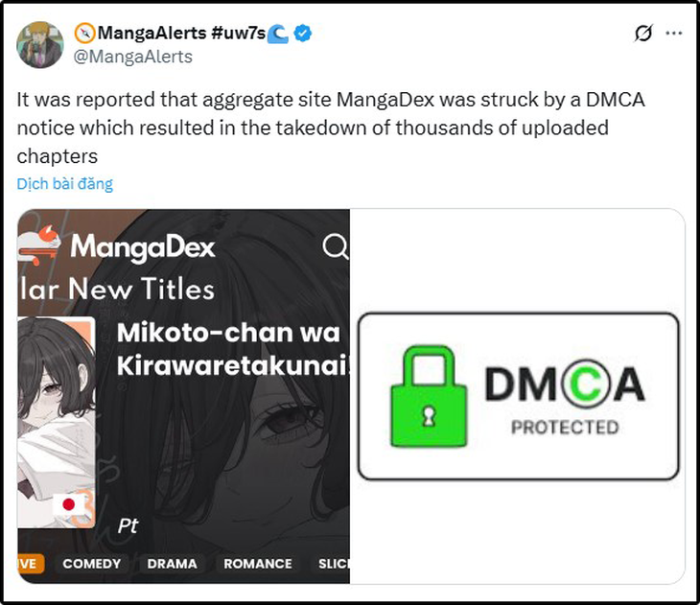Viewport: 700px width, 605px height.
Task: Select the DRAMA genre tag
Action: [x=173, y=564]
